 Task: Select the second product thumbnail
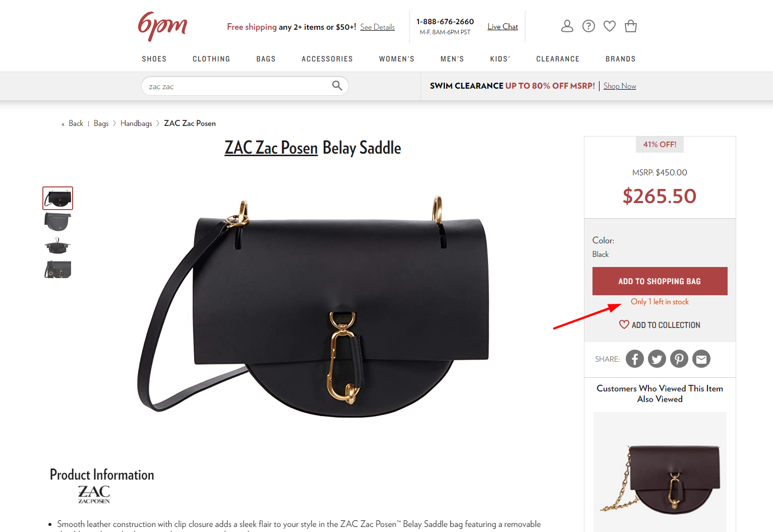pos(58,222)
